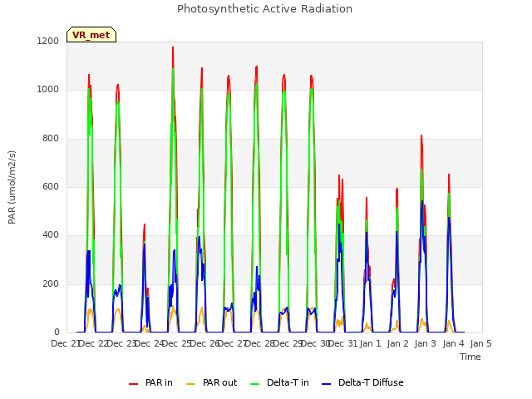This screenshot has height=399, width=532.
Task: Click the y-axis label 'PAR (umol/m2/s)'
Action: click(12, 187)
